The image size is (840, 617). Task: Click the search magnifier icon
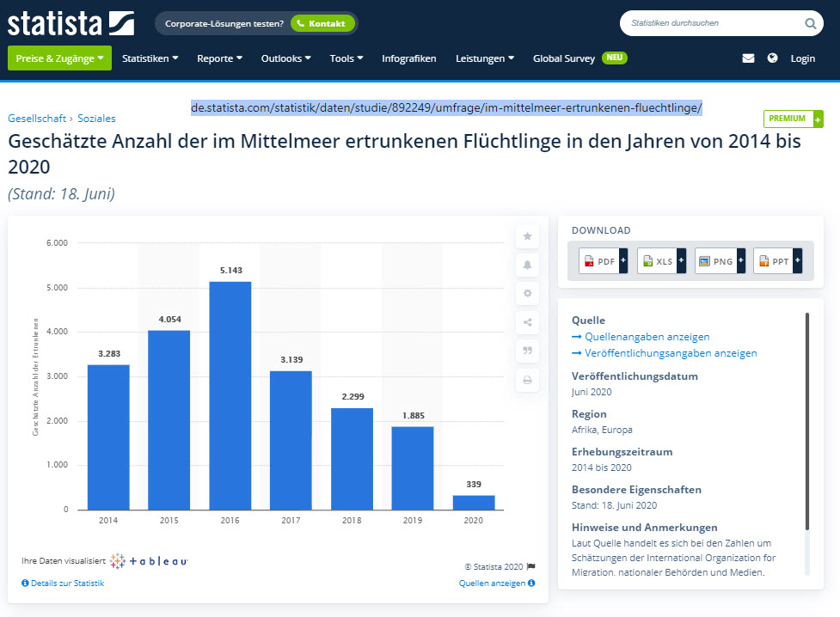coord(810,23)
